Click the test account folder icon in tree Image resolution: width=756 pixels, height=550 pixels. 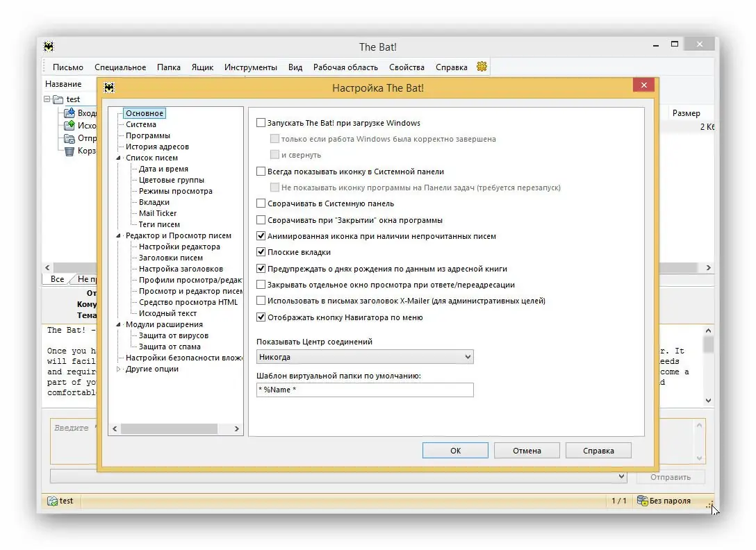click(x=58, y=99)
